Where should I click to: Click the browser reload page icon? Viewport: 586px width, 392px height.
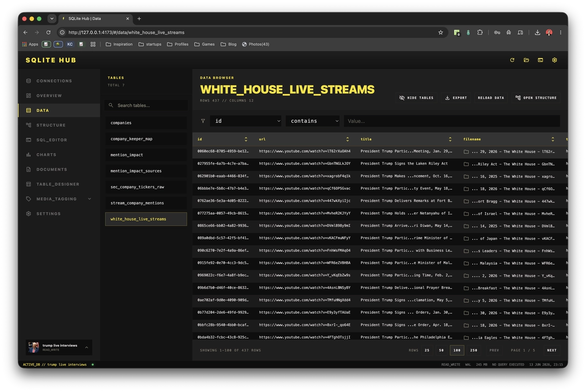(48, 32)
